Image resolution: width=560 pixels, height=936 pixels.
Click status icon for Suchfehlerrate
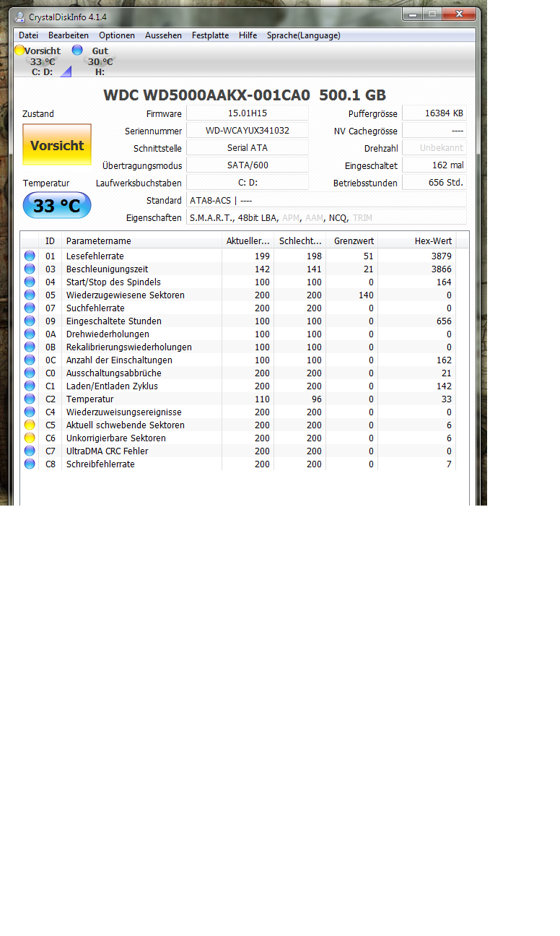coord(30,308)
